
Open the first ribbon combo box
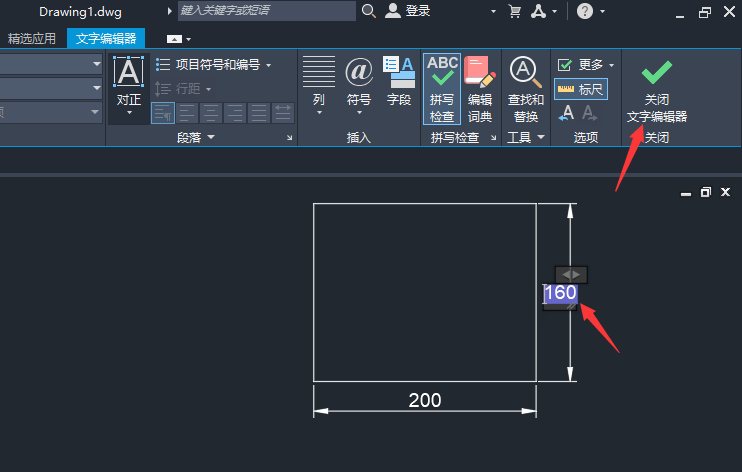[51, 63]
